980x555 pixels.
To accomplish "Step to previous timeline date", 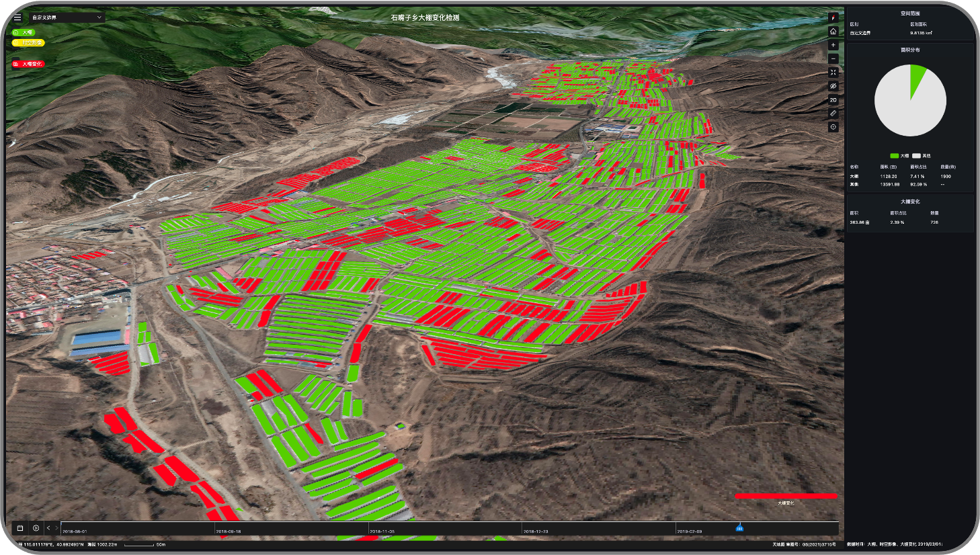I will pyautogui.click(x=48, y=528).
